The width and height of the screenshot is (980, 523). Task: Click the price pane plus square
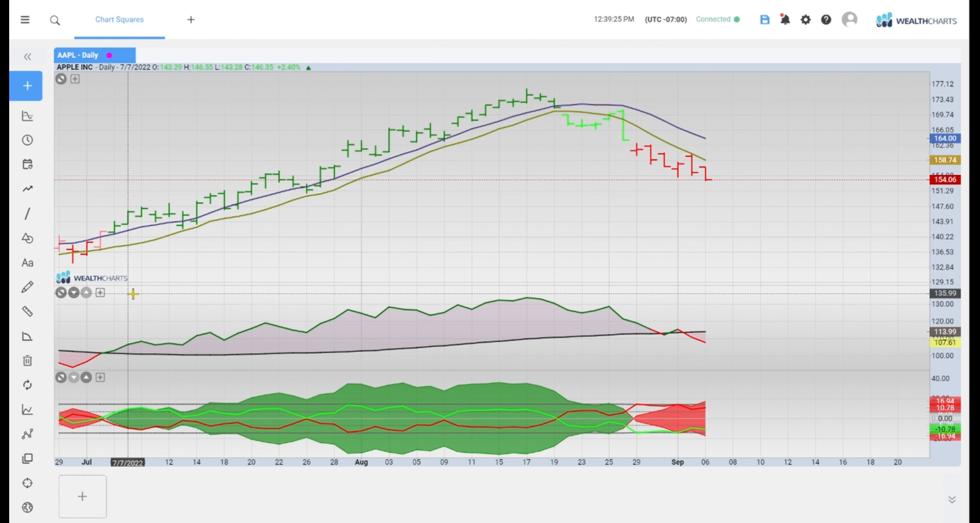click(x=75, y=79)
